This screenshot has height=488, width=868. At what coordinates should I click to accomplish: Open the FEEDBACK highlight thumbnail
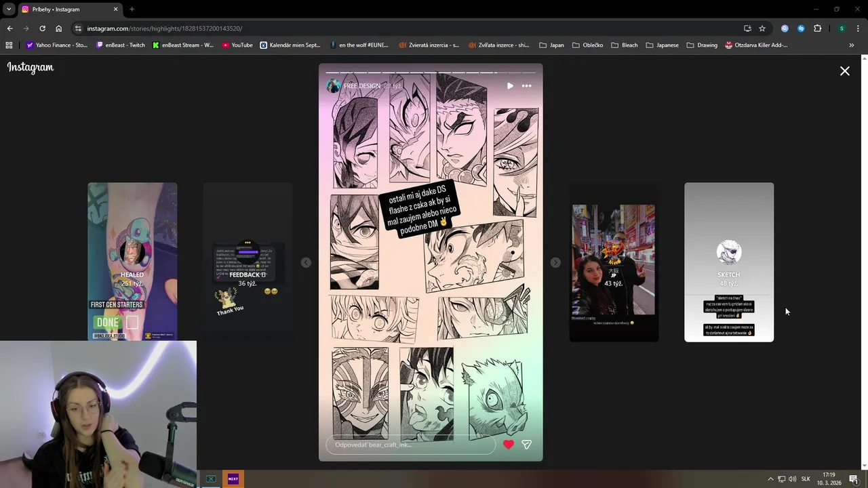(x=248, y=262)
